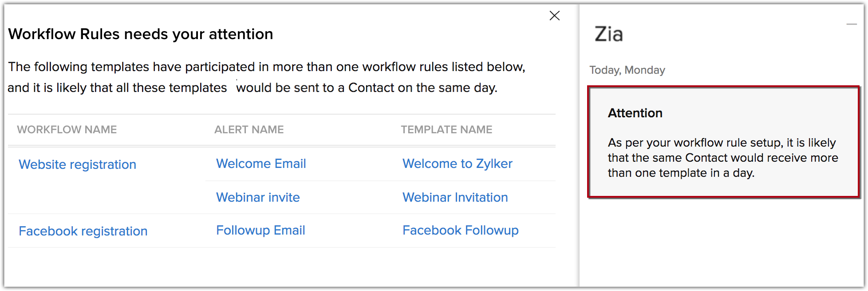Click the workflow rule setup message text
The image size is (868, 291).
point(722,158)
